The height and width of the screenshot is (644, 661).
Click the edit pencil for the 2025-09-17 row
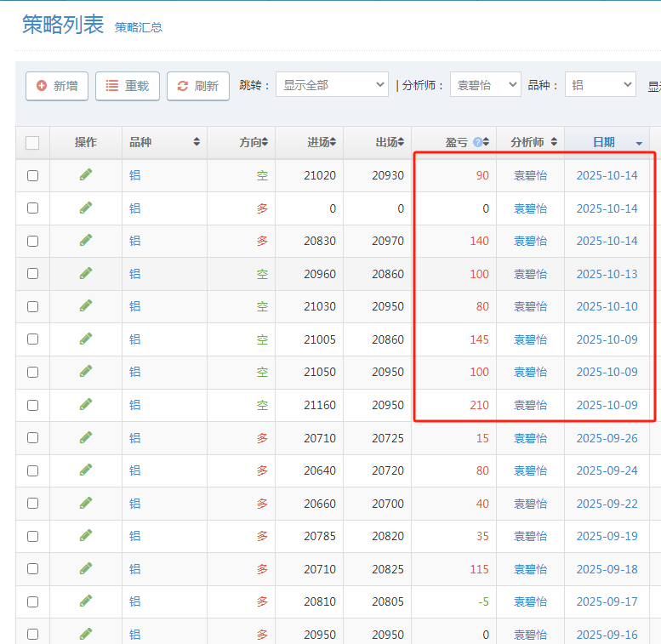(85, 601)
